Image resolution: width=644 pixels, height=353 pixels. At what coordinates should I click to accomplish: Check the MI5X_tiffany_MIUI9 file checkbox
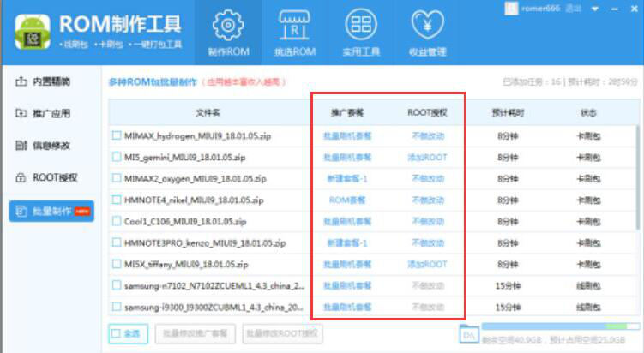click(x=117, y=264)
